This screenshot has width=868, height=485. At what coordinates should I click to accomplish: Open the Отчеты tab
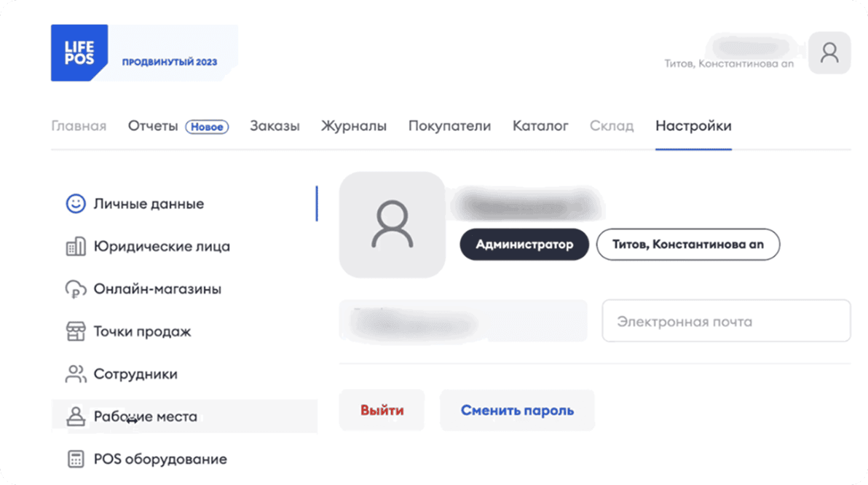pos(153,126)
